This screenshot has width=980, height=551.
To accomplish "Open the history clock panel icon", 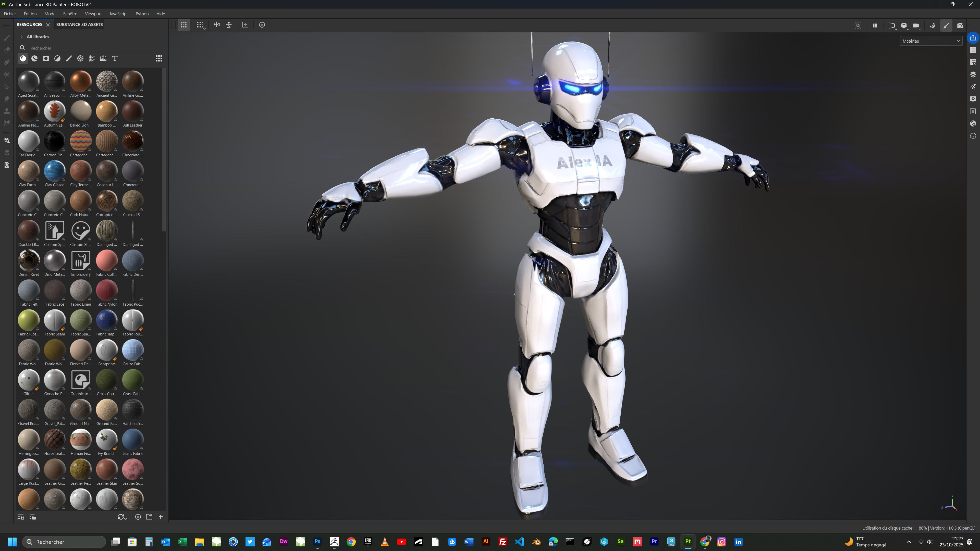I will pos(973,136).
